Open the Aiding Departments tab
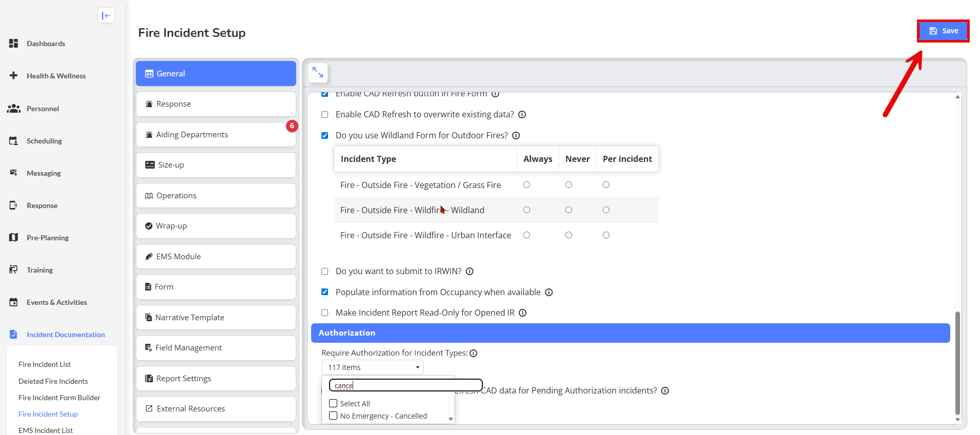This screenshot has height=435, width=980. click(x=216, y=135)
